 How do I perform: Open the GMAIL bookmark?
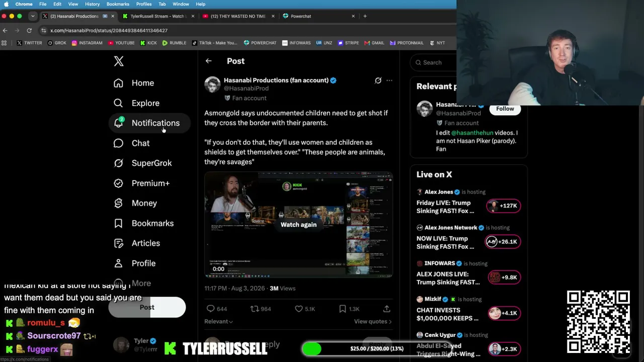pos(374,43)
